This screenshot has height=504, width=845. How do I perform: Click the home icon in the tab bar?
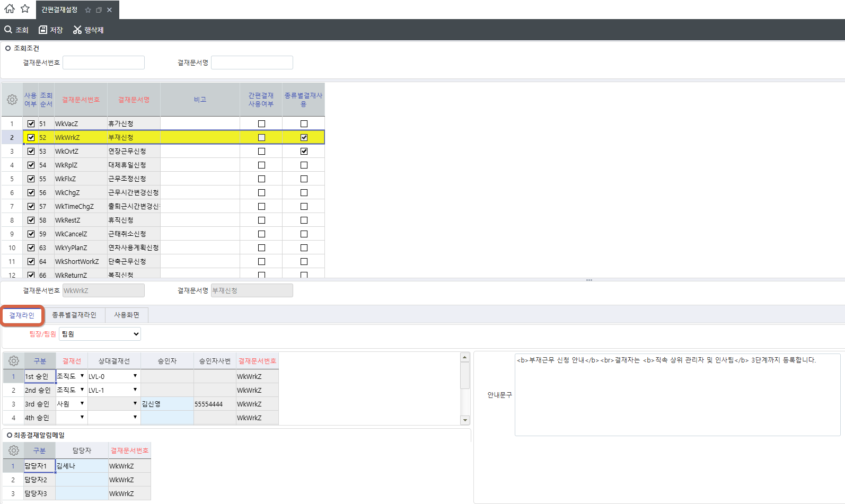[10, 9]
